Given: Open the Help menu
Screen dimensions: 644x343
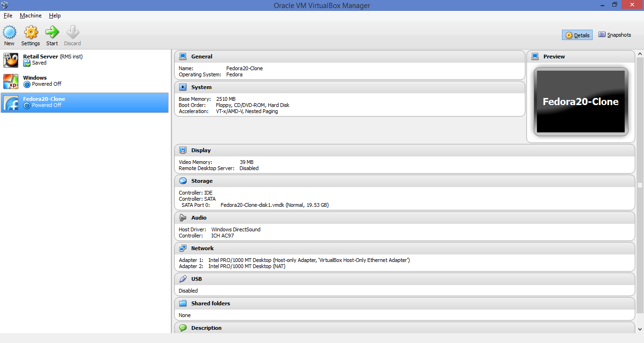Looking at the screenshot, I should (x=55, y=16).
